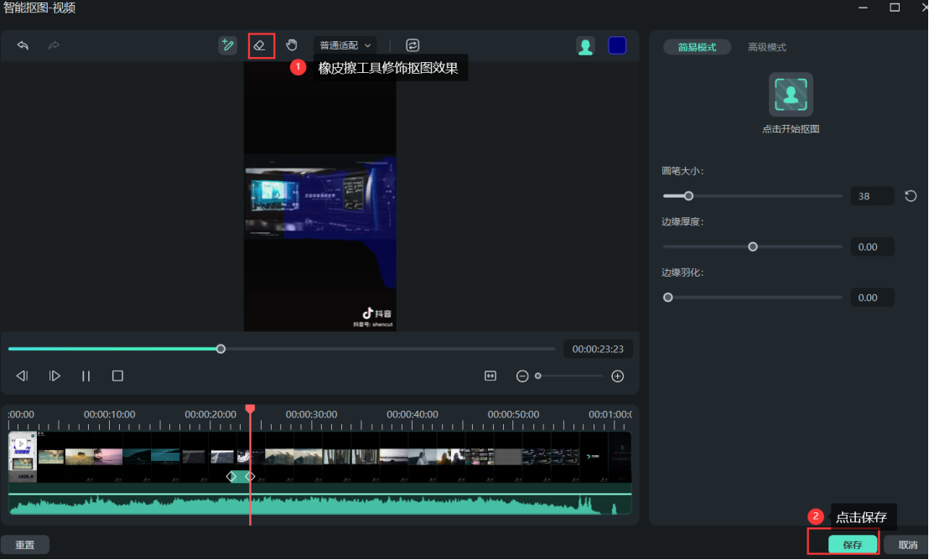Click the start matting portrait icon
Viewport: 929px width, 560px height.
tap(790, 95)
